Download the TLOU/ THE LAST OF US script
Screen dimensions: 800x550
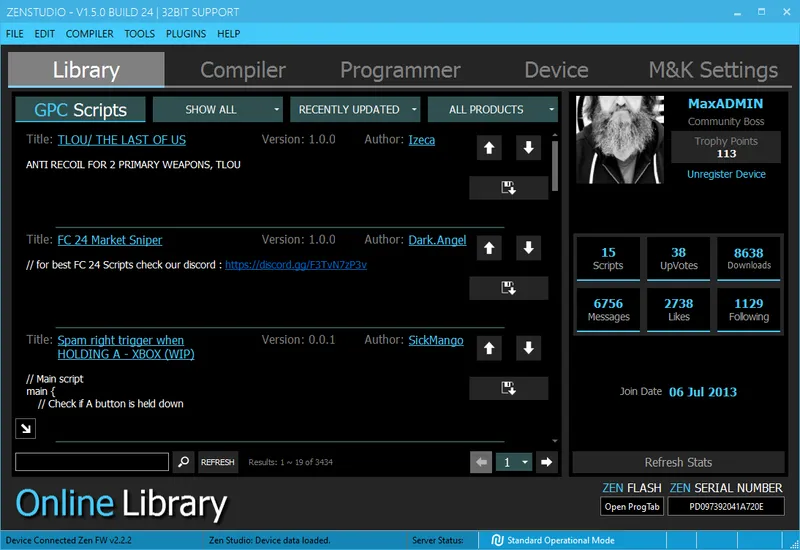point(508,188)
